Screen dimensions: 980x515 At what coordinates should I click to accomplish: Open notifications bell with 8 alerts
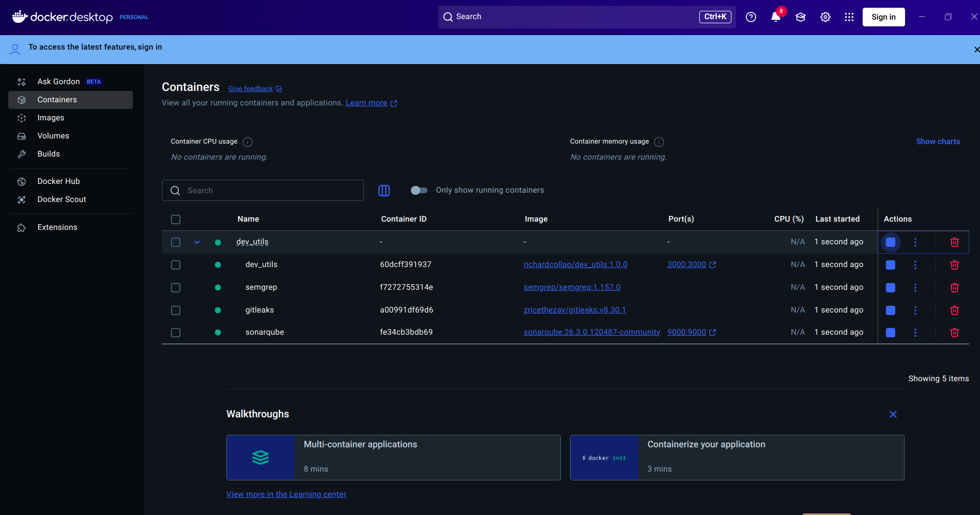tap(776, 17)
